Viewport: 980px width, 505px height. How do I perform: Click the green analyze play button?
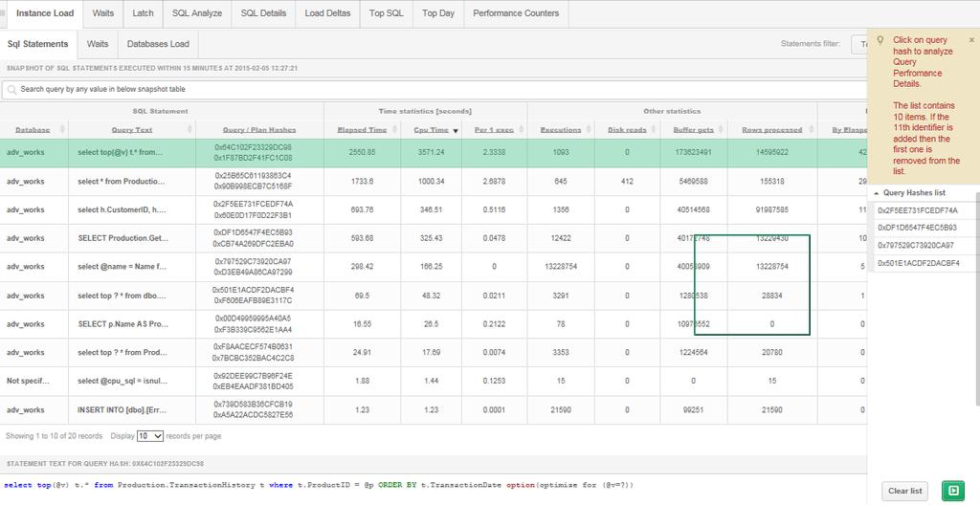[952, 491]
